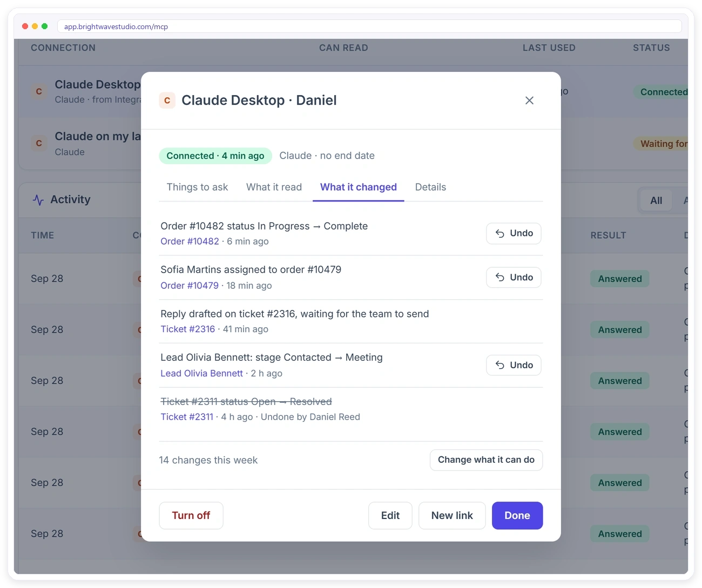Click the RESULT column header in Activity

coord(608,235)
